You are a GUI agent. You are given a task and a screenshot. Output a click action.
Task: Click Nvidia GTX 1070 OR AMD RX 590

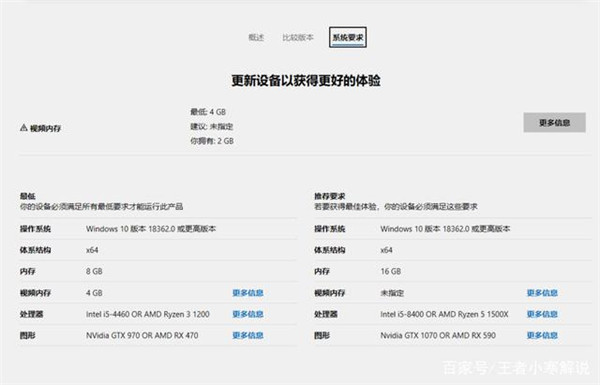(x=438, y=335)
